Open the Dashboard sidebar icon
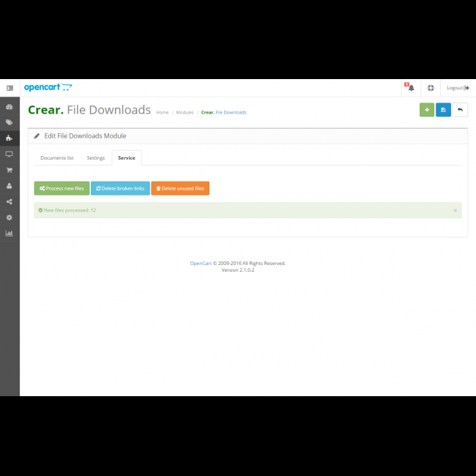This screenshot has height=476, width=476. pyautogui.click(x=10, y=107)
